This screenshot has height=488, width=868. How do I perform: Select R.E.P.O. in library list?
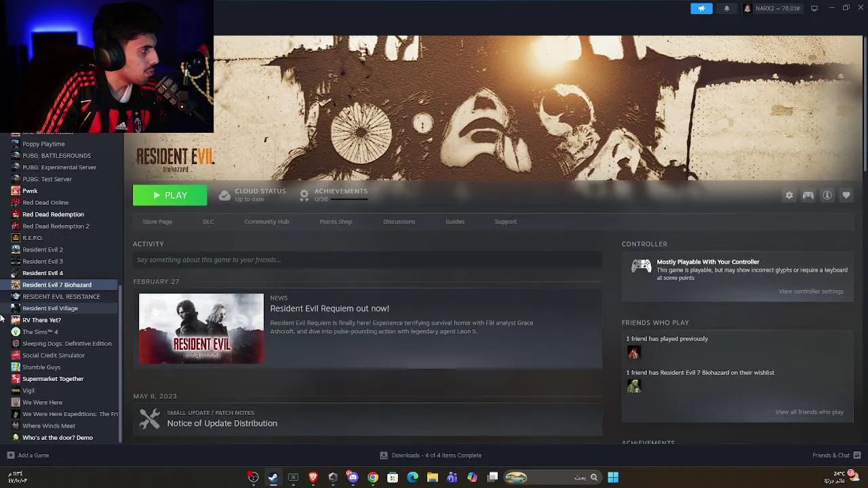[x=33, y=238]
